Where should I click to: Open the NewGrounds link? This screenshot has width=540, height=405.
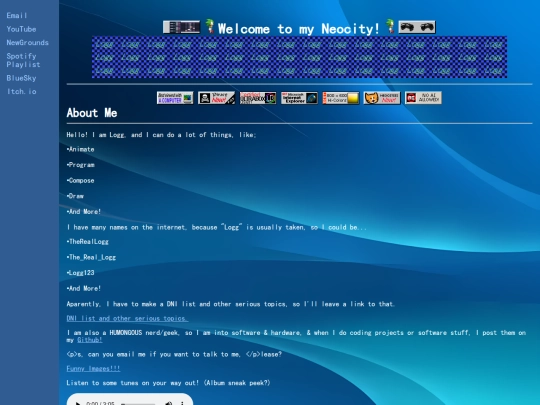point(28,43)
